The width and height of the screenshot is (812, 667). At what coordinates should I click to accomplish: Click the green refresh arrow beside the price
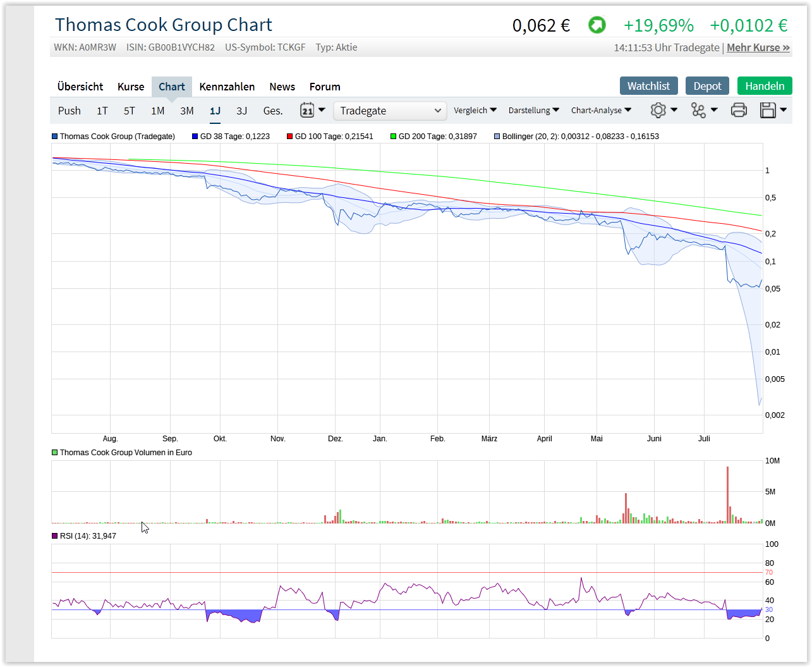(597, 25)
